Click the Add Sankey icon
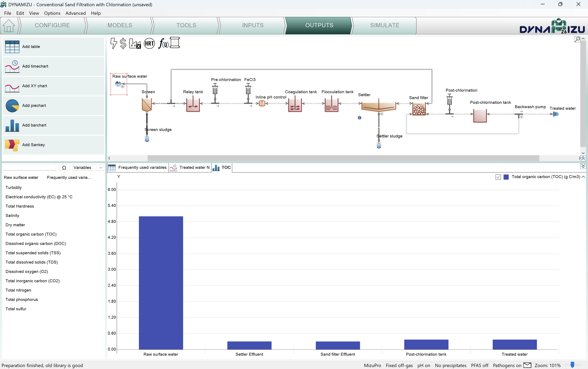588x369 pixels. pyautogui.click(x=12, y=145)
